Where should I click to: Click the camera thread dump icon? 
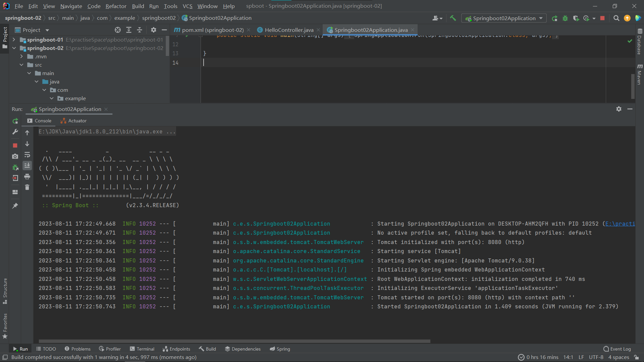click(x=15, y=156)
